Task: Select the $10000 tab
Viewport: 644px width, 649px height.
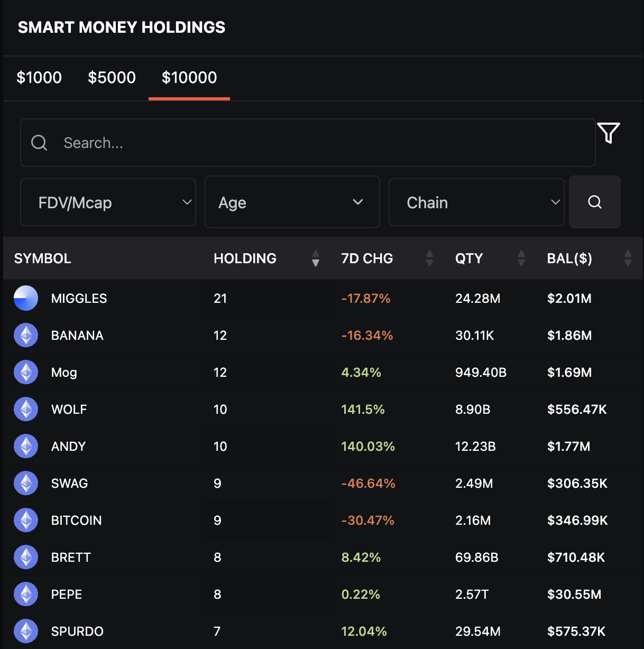Action: (189, 78)
